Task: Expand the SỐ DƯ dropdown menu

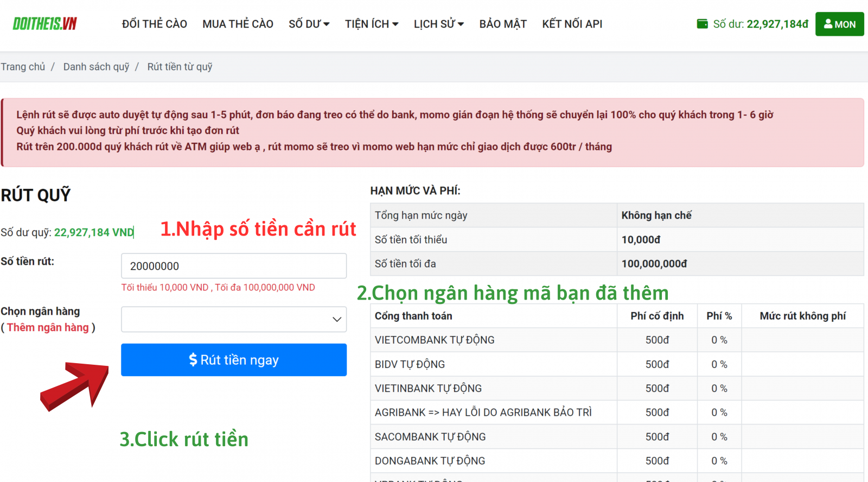Action: pyautogui.click(x=309, y=24)
